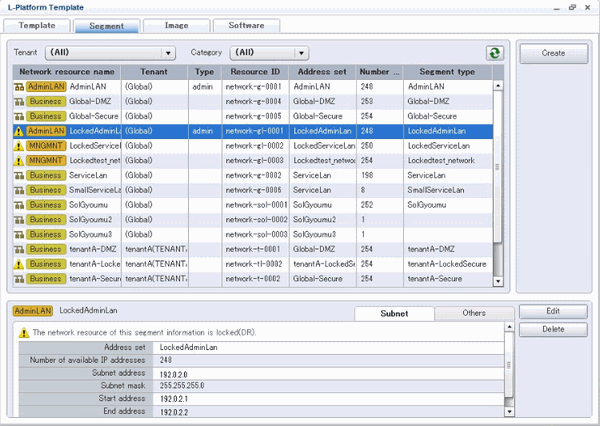Click warning icon beside locked DR message
Screen dimensions: 600x426
pos(23,331)
